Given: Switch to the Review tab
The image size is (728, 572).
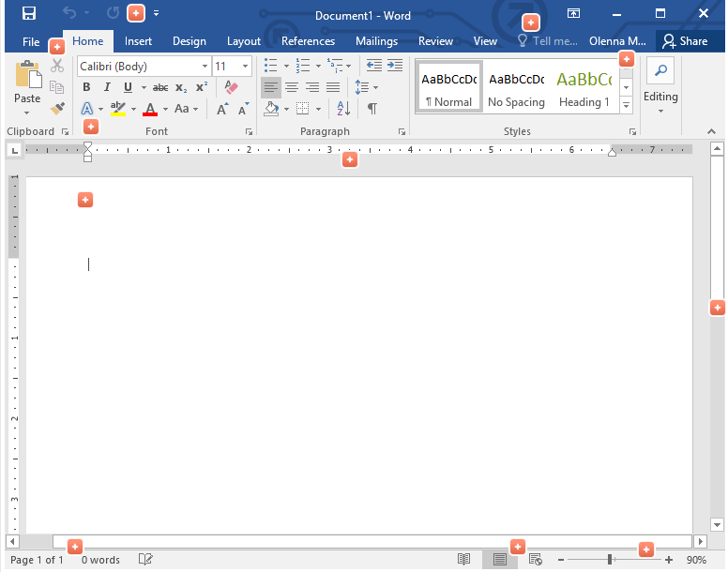Looking at the screenshot, I should tap(435, 41).
